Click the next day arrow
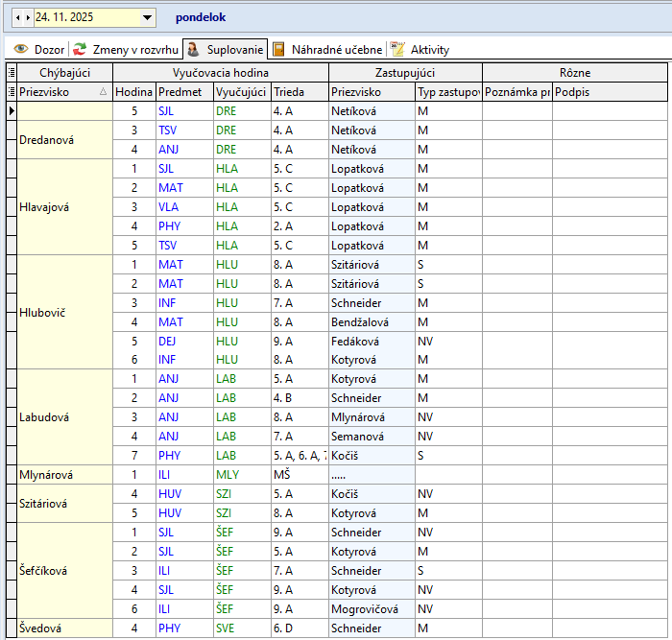The width and height of the screenshot is (672, 640). [x=27, y=17]
